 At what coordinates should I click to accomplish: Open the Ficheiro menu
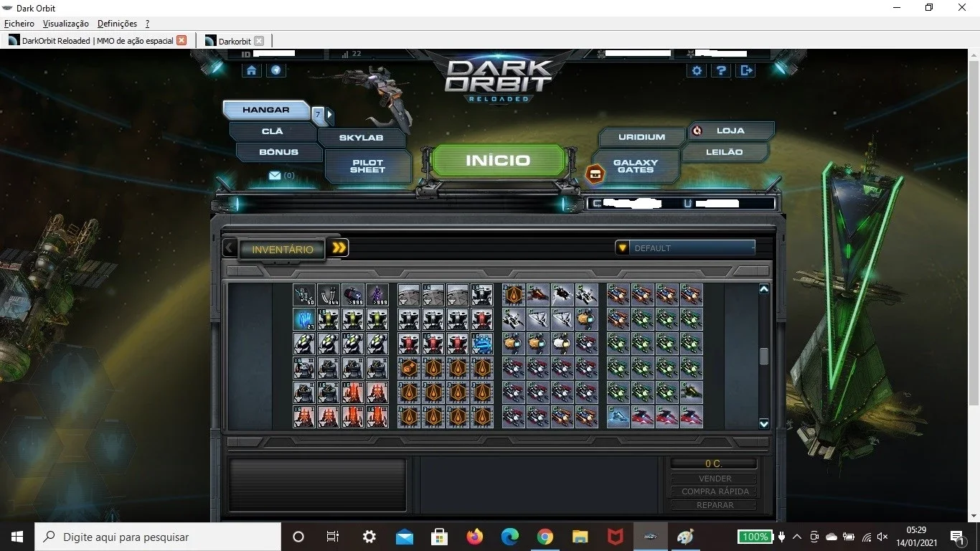click(x=19, y=24)
